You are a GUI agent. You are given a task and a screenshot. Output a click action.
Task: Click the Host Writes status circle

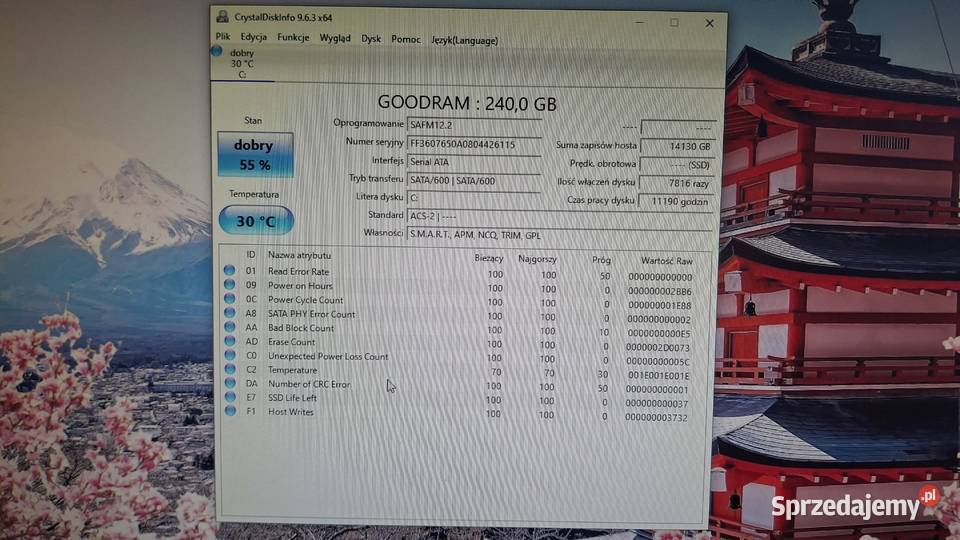pyautogui.click(x=229, y=411)
